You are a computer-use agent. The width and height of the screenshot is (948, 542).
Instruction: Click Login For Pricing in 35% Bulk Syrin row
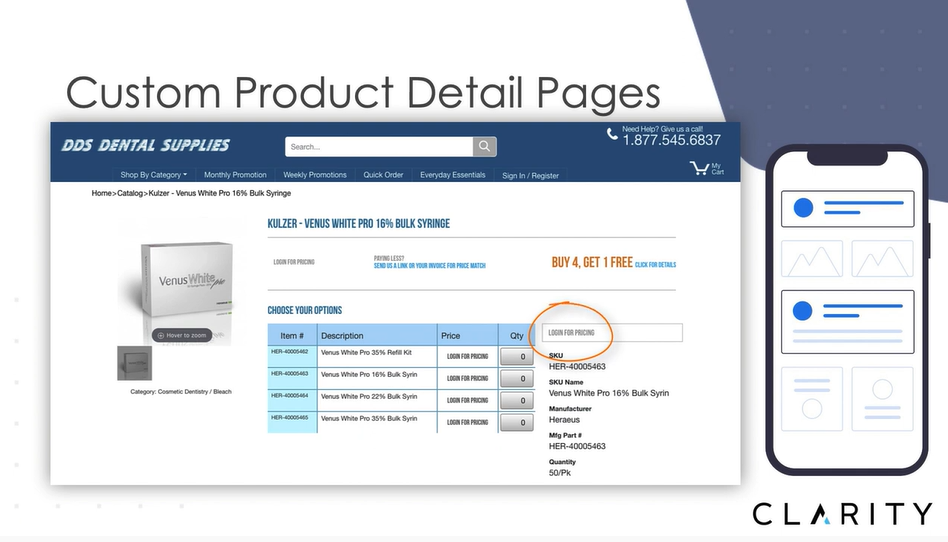coord(467,422)
